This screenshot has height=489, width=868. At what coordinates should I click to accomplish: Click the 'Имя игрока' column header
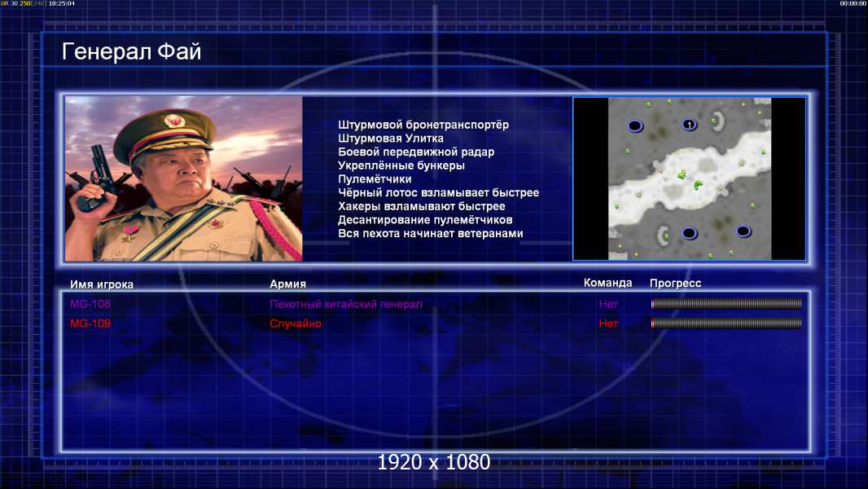point(101,284)
